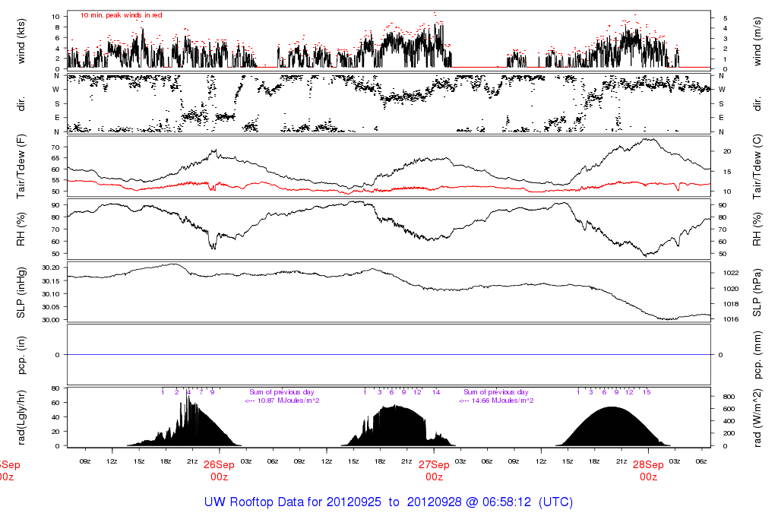Click the '<--- 14.66 MJoules/m^2' annotation
The width and height of the screenshot is (778, 532).
click(x=496, y=401)
